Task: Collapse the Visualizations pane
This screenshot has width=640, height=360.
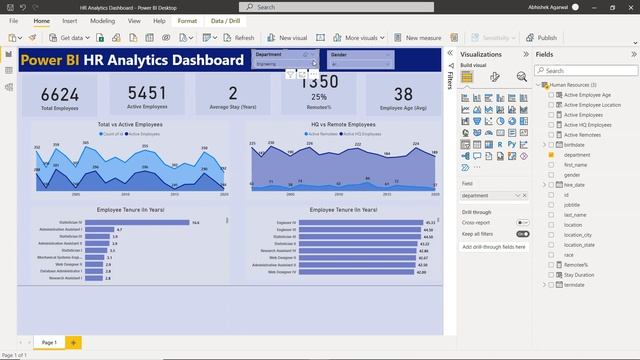Action: pyautogui.click(x=526, y=54)
